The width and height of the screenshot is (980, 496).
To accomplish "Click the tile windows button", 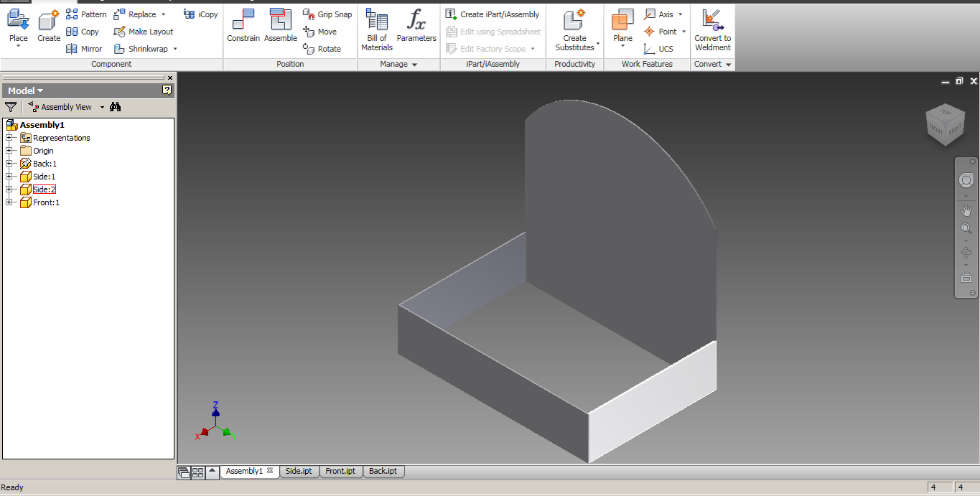I will point(197,472).
